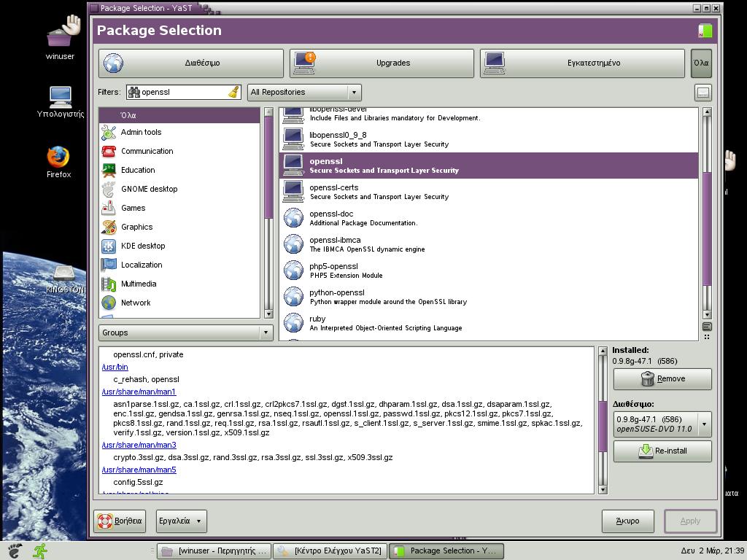Select the Όλα category row

click(x=179, y=115)
